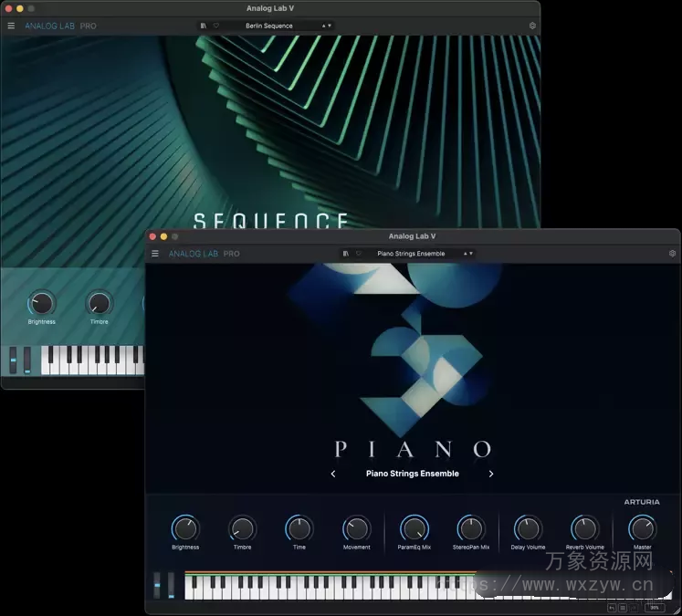
Task: Open history list icon in bottom bar
Action: [x=623, y=608]
